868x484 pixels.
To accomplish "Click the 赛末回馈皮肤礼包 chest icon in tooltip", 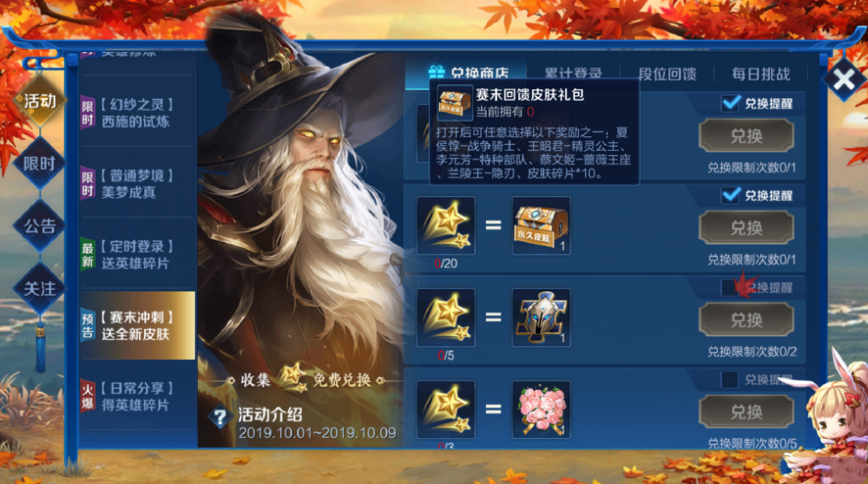I will point(454,103).
